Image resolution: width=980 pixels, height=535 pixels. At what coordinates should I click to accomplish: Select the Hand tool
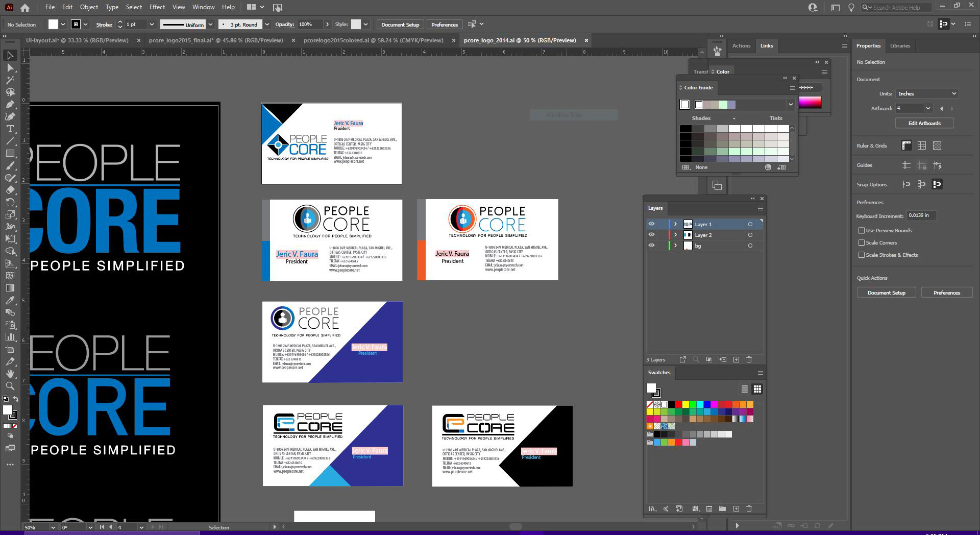coord(10,374)
